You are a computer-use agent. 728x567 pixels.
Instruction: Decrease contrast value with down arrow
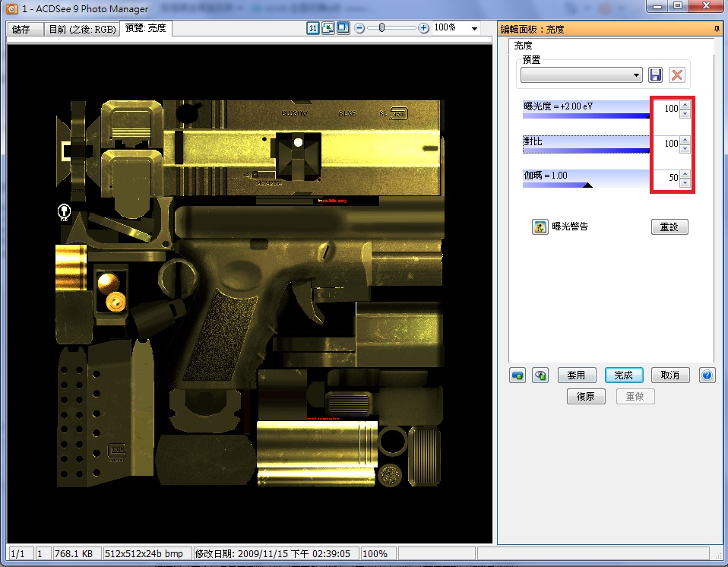(685, 148)
